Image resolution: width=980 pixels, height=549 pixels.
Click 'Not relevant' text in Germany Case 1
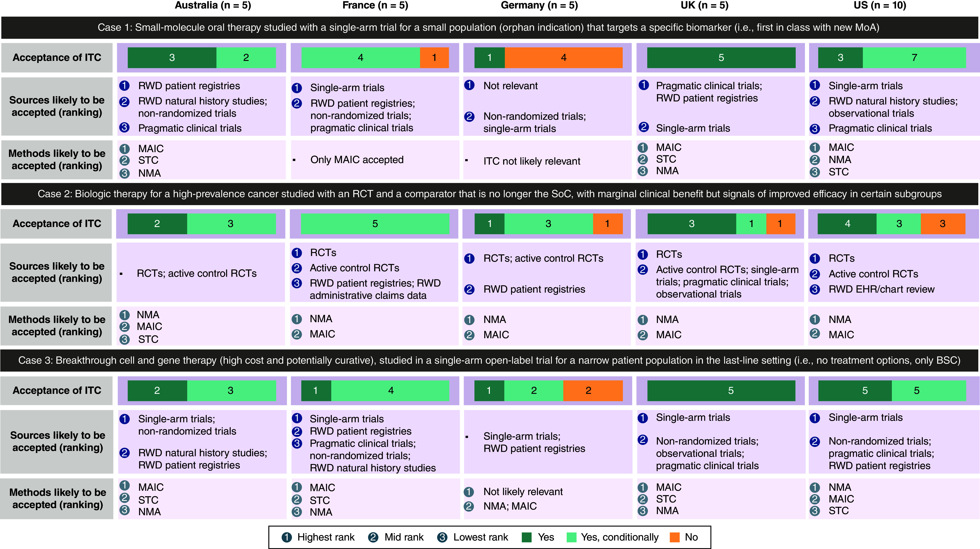[510, 86]
